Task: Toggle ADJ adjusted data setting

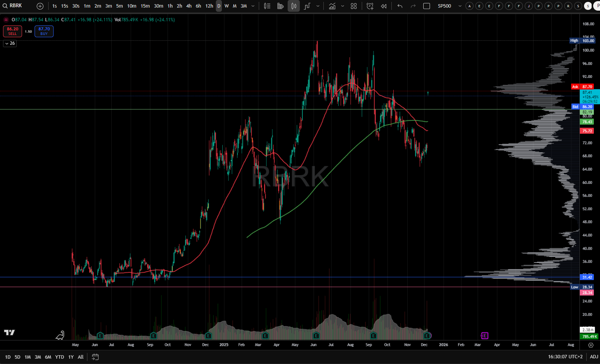Action: (x=594, y=357)
